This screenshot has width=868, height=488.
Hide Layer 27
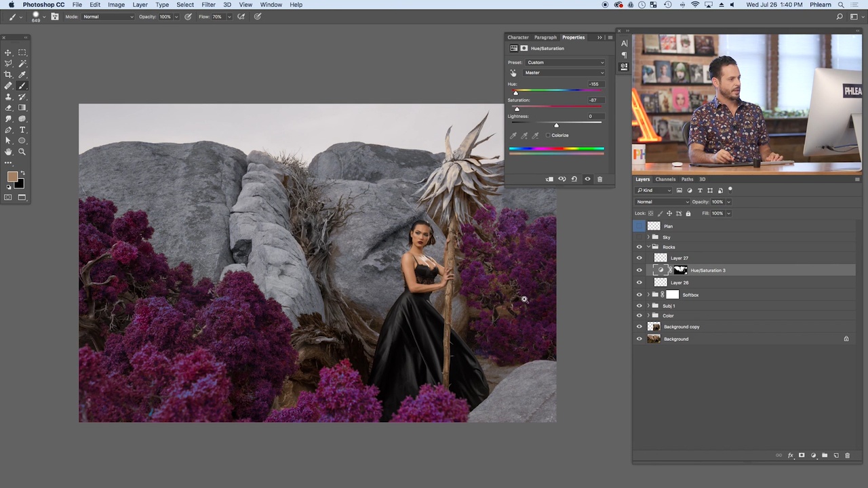[639, 258]
